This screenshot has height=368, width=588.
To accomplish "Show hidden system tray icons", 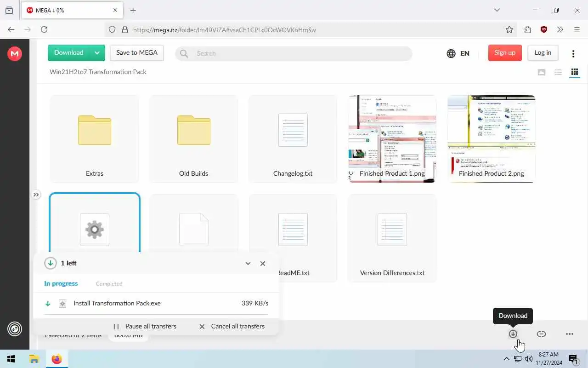I will pos(506,359).
